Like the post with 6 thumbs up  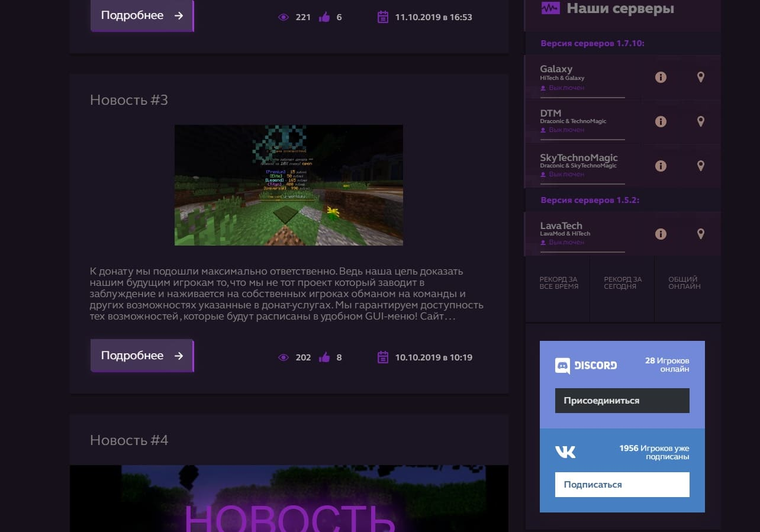click(x=324, y=17)
